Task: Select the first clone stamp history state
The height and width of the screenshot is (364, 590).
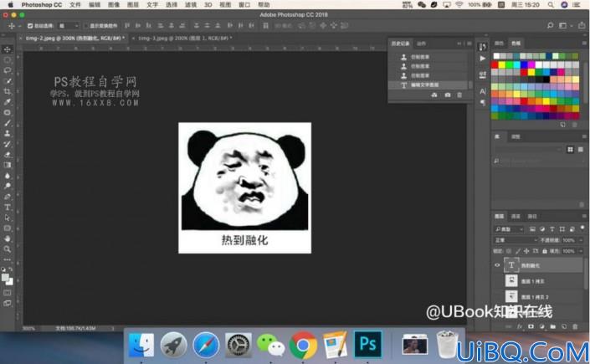Action: tap(428, 57)
